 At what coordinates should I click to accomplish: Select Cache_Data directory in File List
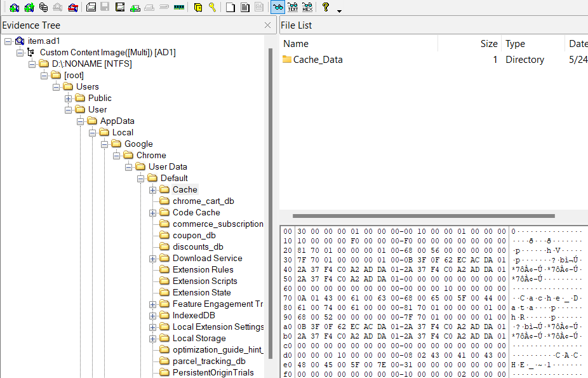(317, 60)
